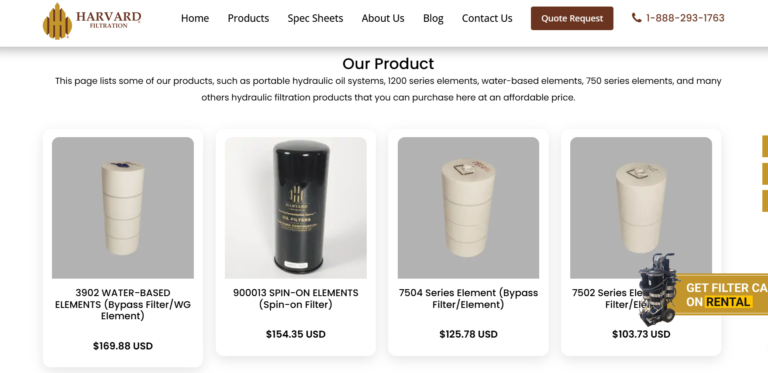Image resolution: width=768 pixels, height=373 pixels.
Task: Navigate to Contact Us
Action: click(x=487, y=19)
